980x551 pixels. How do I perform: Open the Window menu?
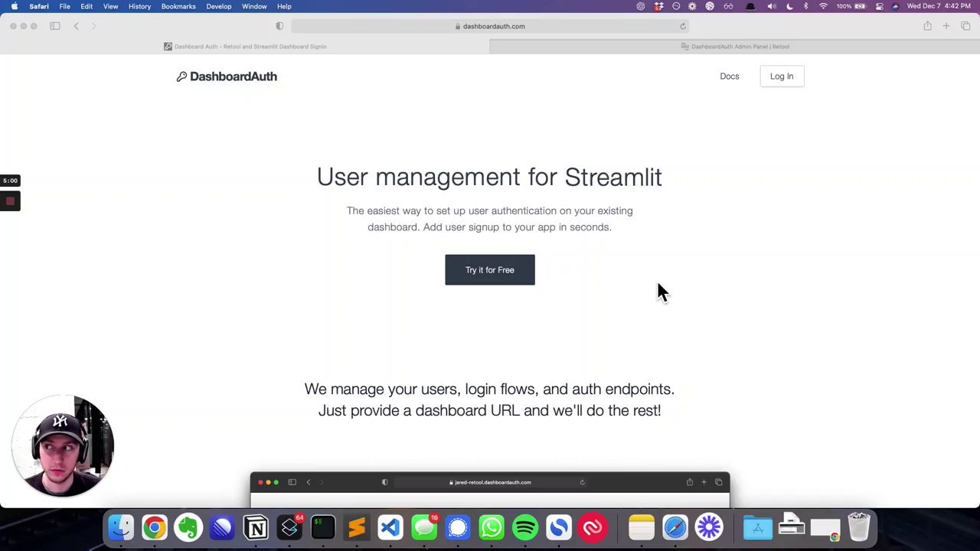(x=254, y=6)
